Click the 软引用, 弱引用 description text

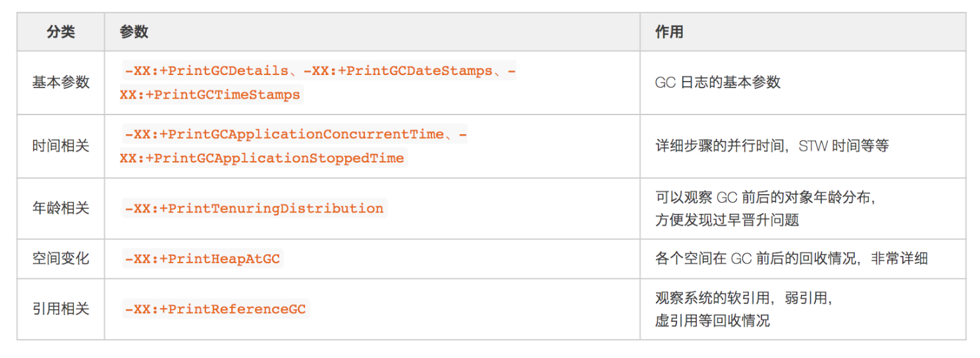(x=744, y=297)
